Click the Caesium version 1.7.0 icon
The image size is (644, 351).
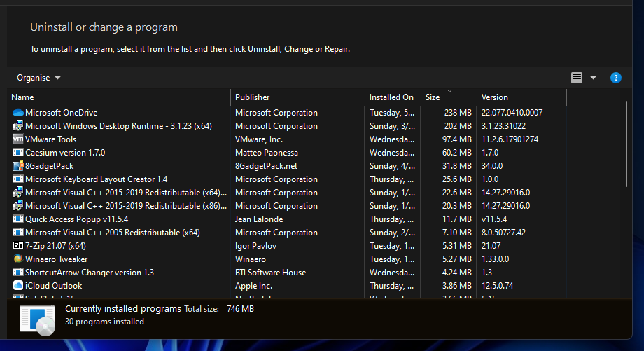(x=18, y=153)
